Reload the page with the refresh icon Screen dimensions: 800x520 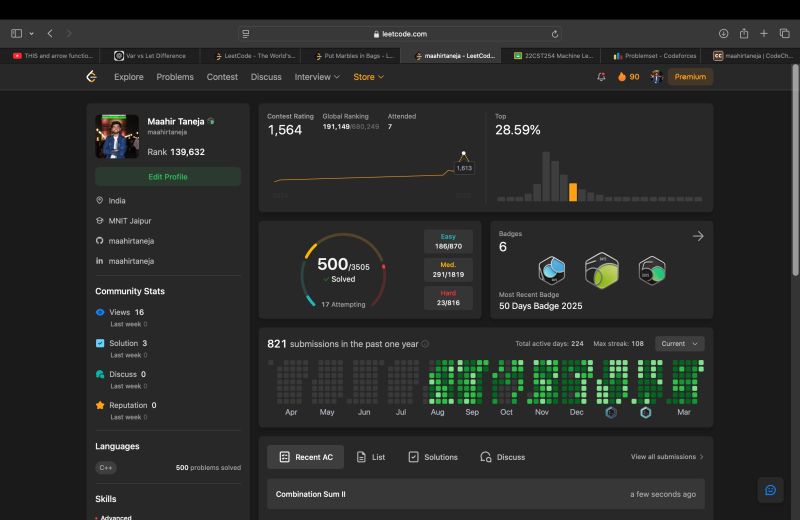[x=555, y=34]
